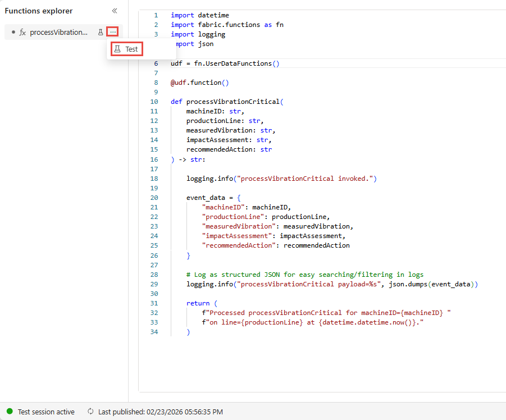This screenshot has height=420, width=506.
Task: Open the ellipsis more options button
Action: (113, 33)
